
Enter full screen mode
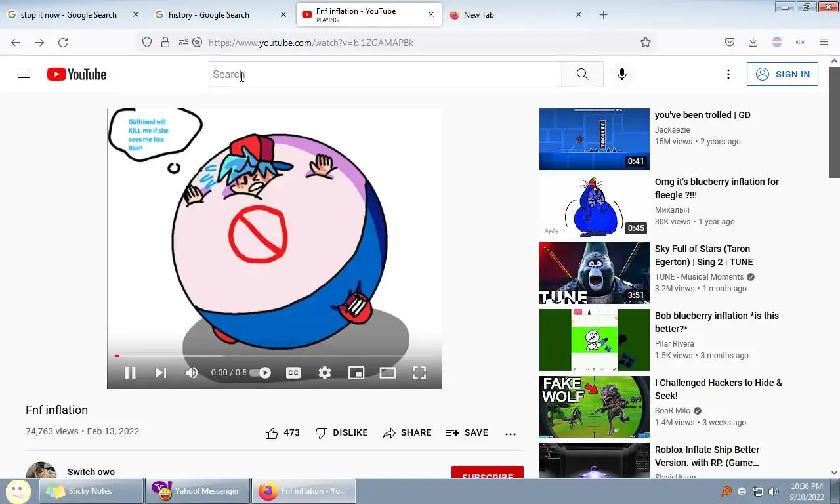[x=419, y=373]
